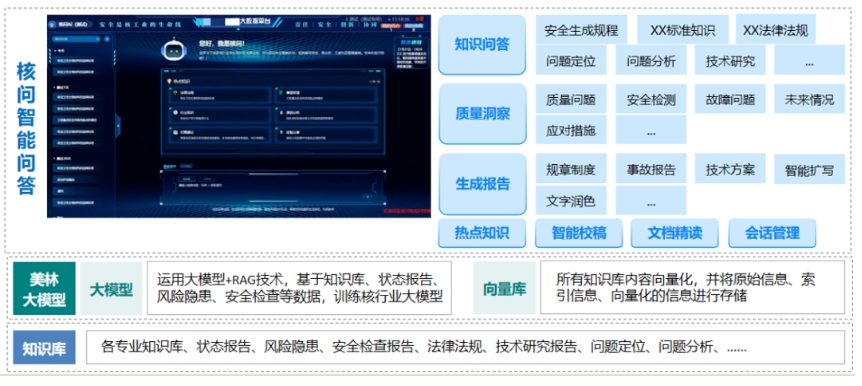This screenshot has height=386, width=862.
Task: Open the embedded platform screenshot
Action: pyautogui.click(x=239, y=117)
